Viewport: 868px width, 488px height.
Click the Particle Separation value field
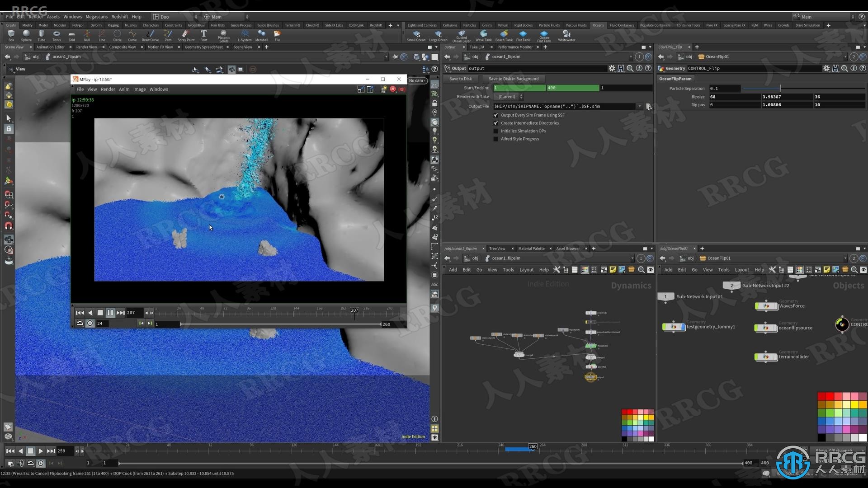[x=725, y=89]
